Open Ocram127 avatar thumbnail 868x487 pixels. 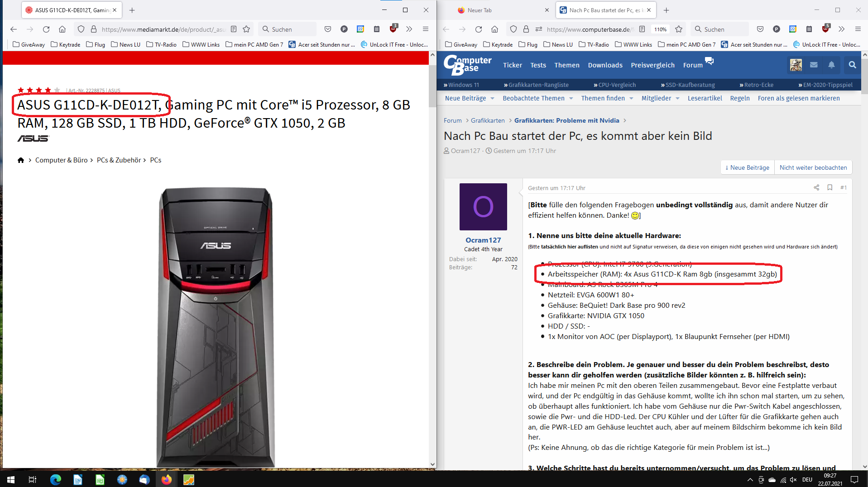pos(483,207)
